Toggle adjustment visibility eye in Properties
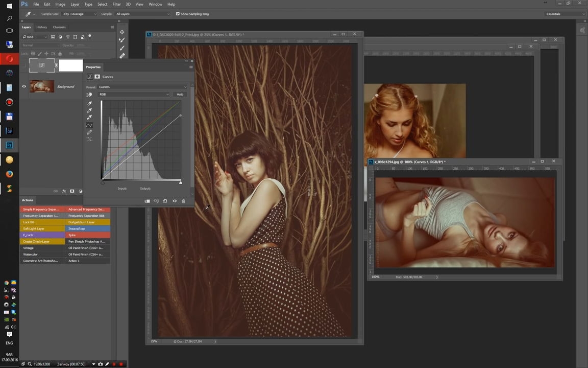 175,201
